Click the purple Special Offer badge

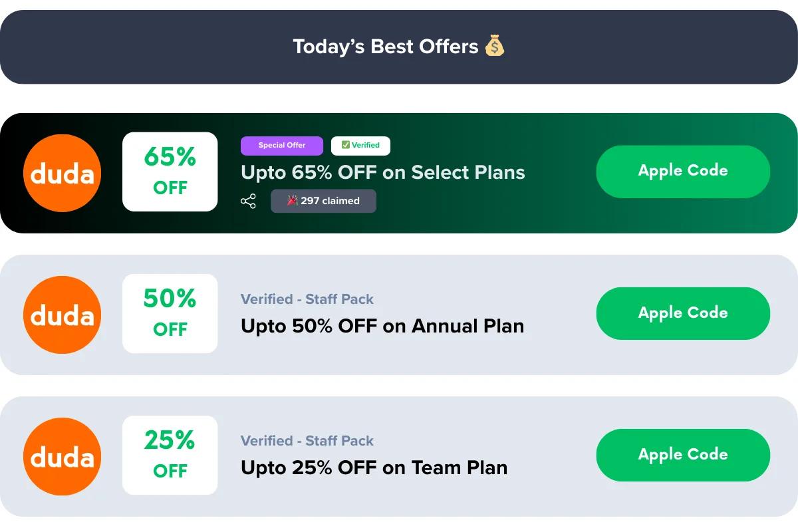(282, 146)
